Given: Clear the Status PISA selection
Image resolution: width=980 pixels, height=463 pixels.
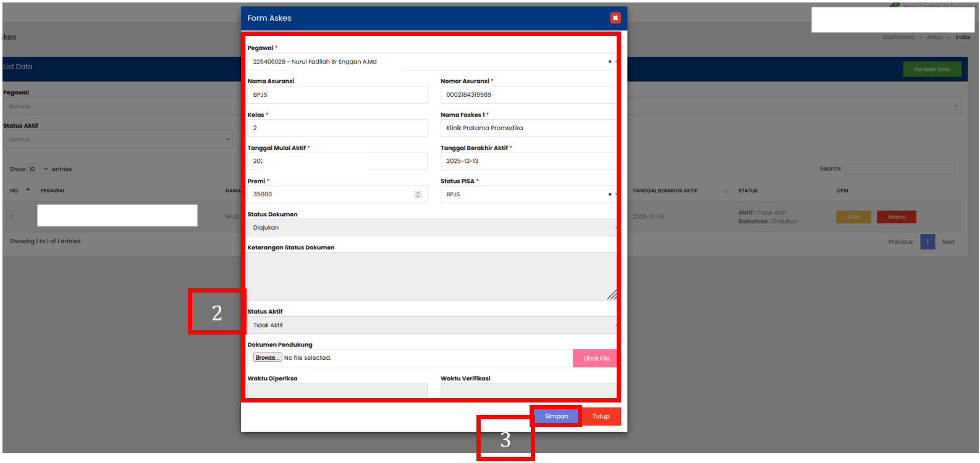Looking at the screenshot, I should click(609, 194).
